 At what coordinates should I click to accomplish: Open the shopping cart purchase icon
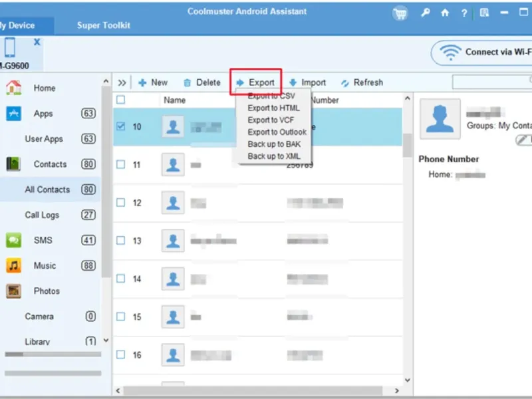[x=400, y=13]
